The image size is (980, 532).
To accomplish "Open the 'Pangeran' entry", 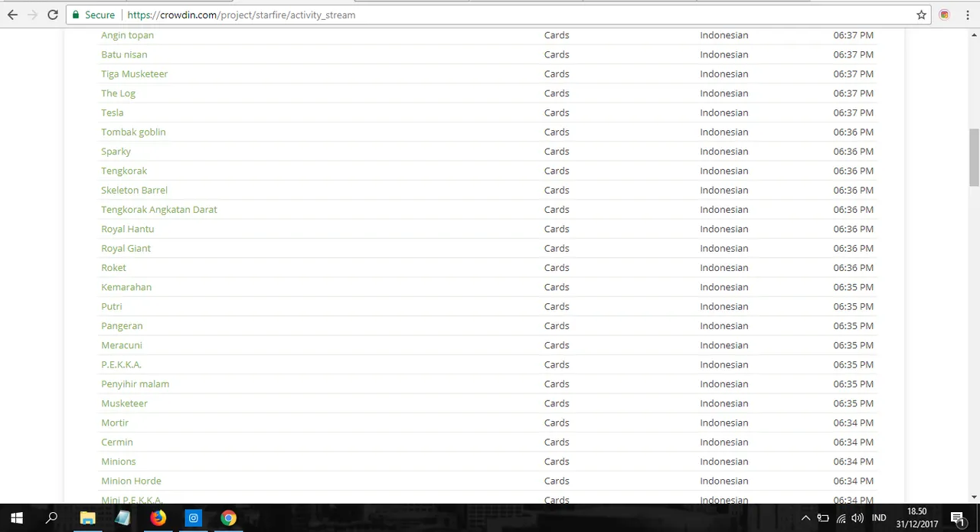I will 122,326.
